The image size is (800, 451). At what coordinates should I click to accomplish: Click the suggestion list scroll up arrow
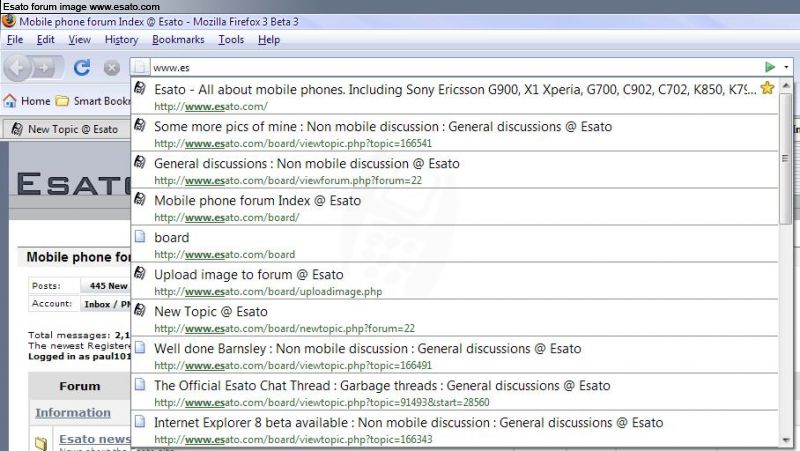tap(786, 85)
